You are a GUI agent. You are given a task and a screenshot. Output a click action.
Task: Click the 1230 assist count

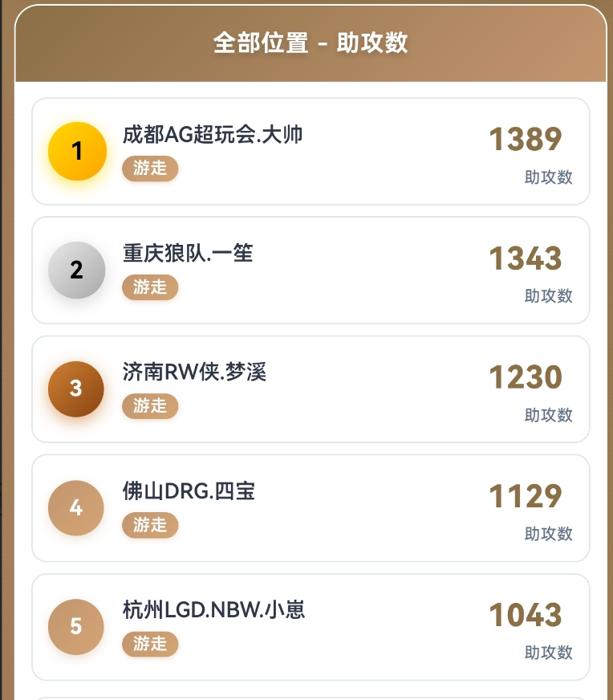pyautogui.click(x=526, y=377)
